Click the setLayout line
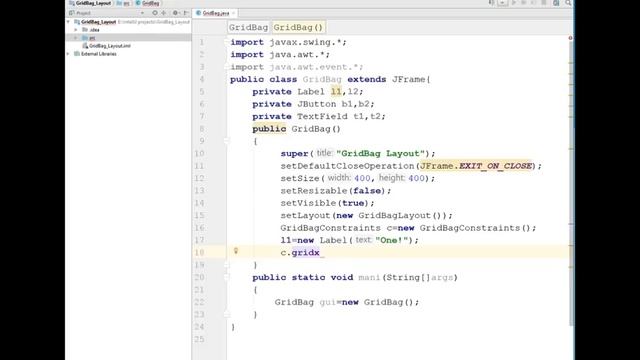The image size is (640, 360). [x=367, y=216]
